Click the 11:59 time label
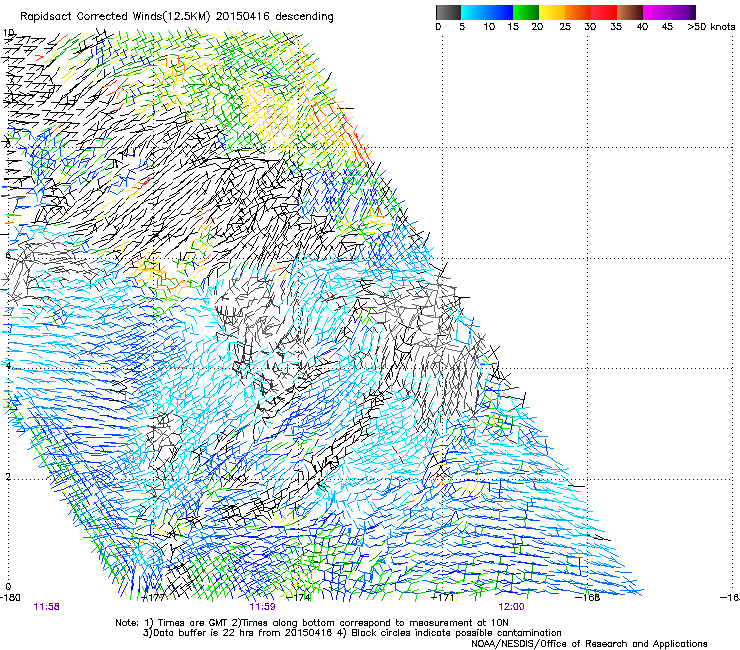 point(262,607)
